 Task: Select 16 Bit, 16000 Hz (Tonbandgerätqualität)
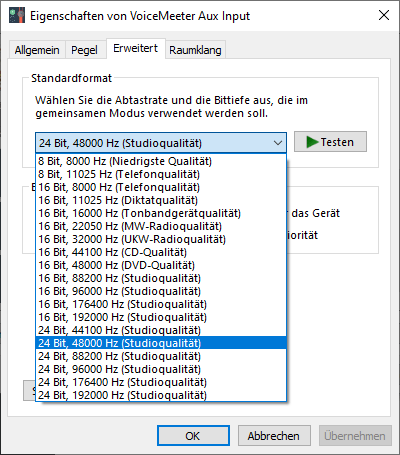161,213
